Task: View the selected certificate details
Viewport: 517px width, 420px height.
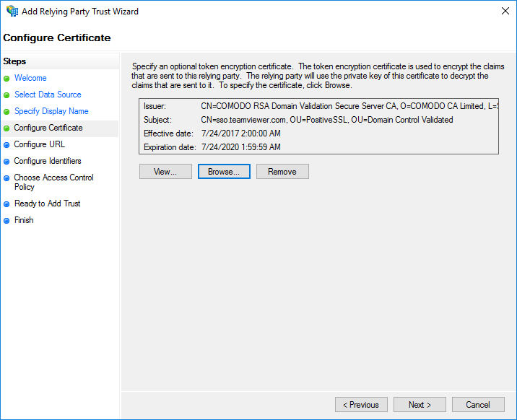Action: [x=165, y=172]
